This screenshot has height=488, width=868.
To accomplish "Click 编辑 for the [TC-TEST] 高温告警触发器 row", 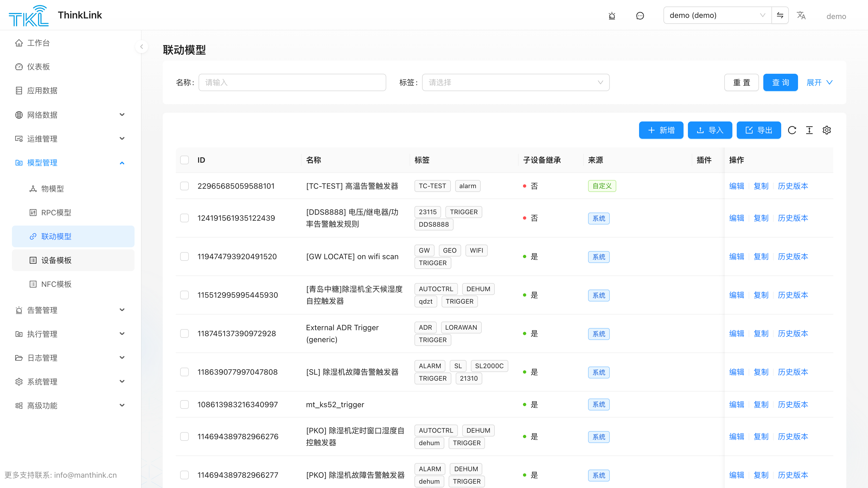I will [x=737, y=186].
